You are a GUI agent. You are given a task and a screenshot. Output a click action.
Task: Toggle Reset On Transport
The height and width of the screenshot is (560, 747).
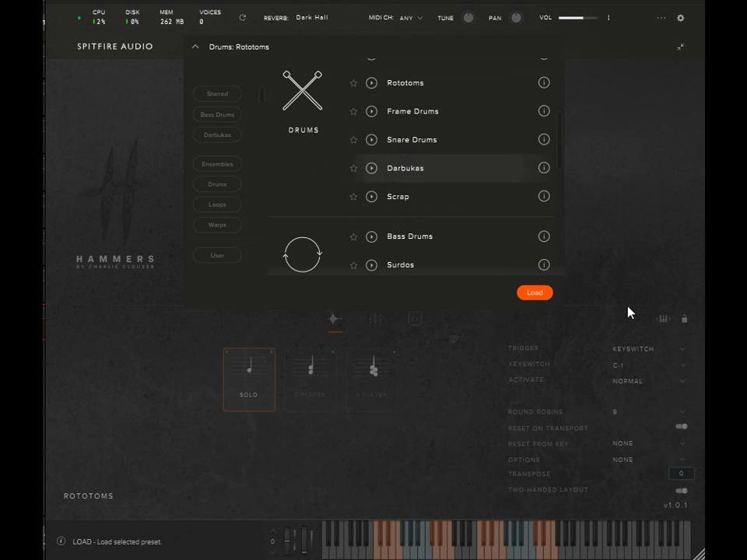(682, 426)
